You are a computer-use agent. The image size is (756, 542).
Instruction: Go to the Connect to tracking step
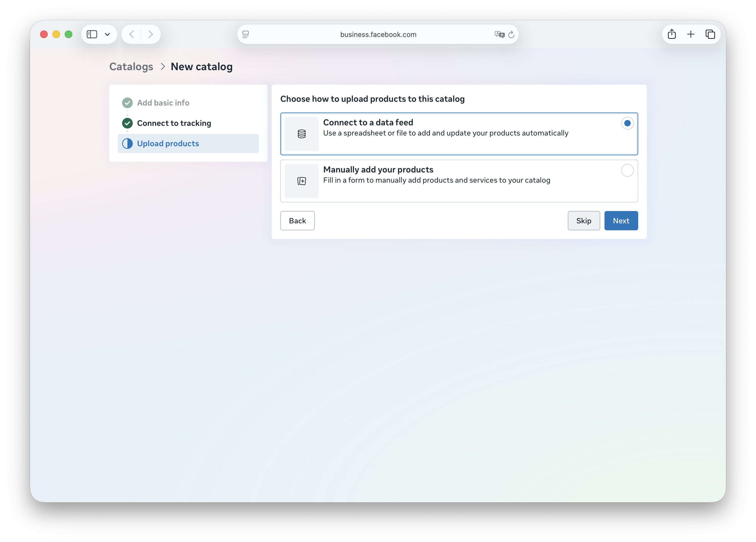click(174, 123)
